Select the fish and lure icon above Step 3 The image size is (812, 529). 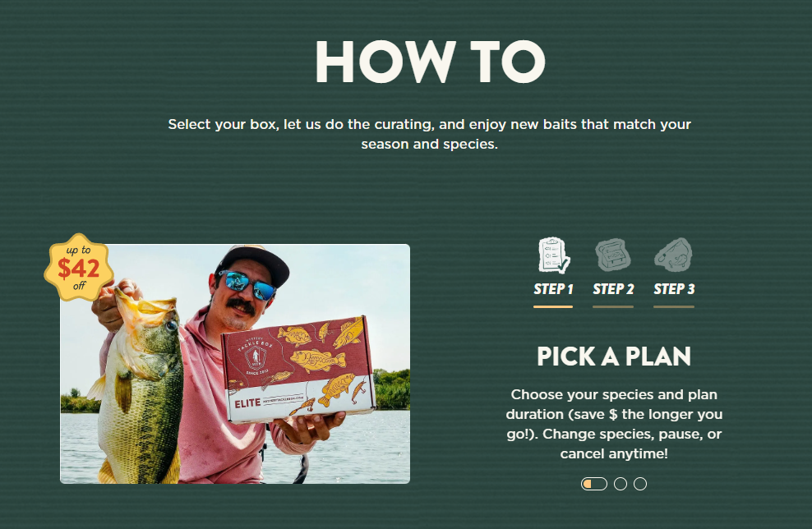pos(673,255)
